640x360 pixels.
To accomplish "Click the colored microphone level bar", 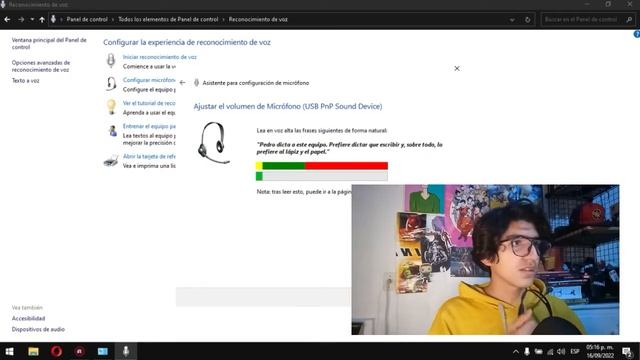I will tap(322, 166).
